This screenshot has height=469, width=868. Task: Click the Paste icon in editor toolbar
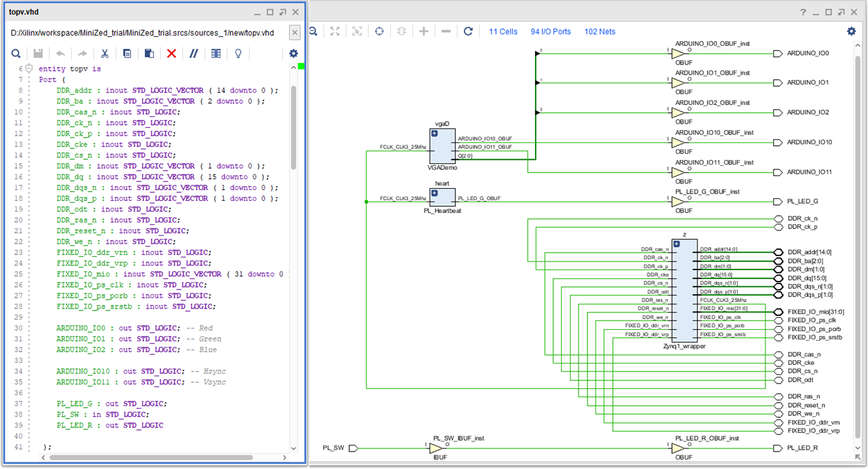149,54
